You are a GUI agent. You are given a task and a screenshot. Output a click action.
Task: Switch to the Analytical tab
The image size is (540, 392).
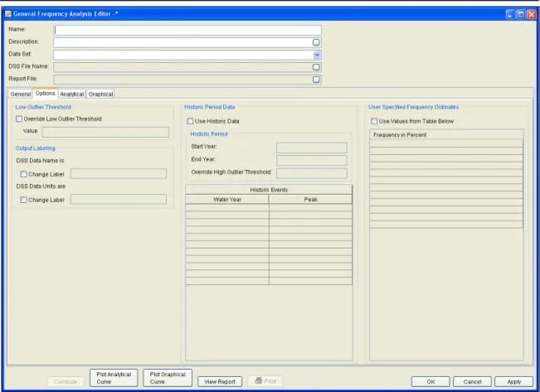click(x=71, y=94)
